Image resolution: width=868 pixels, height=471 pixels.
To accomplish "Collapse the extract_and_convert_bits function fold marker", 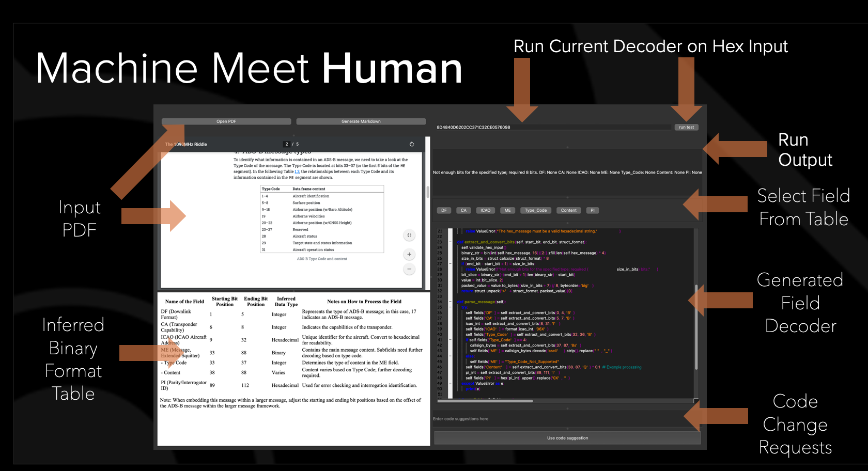I will click(x=451, y=242).
